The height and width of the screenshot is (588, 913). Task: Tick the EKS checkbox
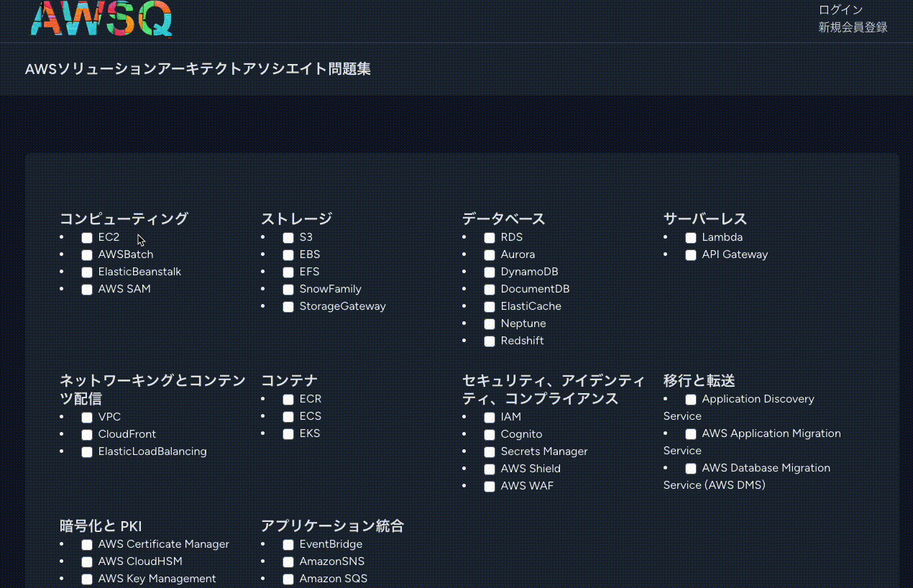(288, 434)
